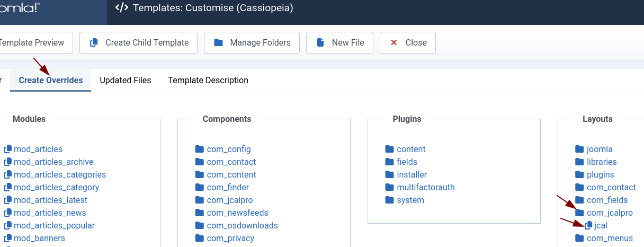The height and width of the screenshot is (247, 644).
Task: Click the copy icon beside mod_banners
Action: (8, 239)
